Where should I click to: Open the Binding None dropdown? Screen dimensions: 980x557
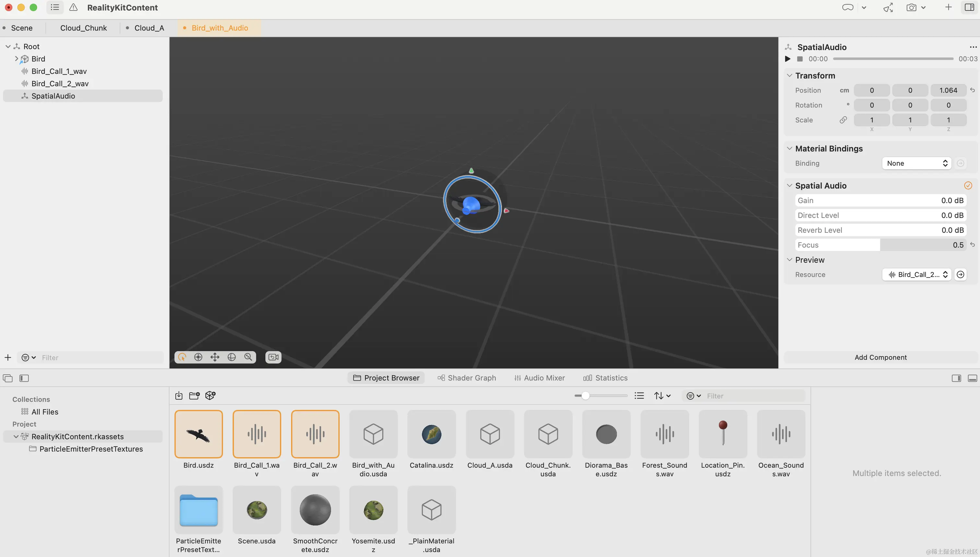pos(916,163)
